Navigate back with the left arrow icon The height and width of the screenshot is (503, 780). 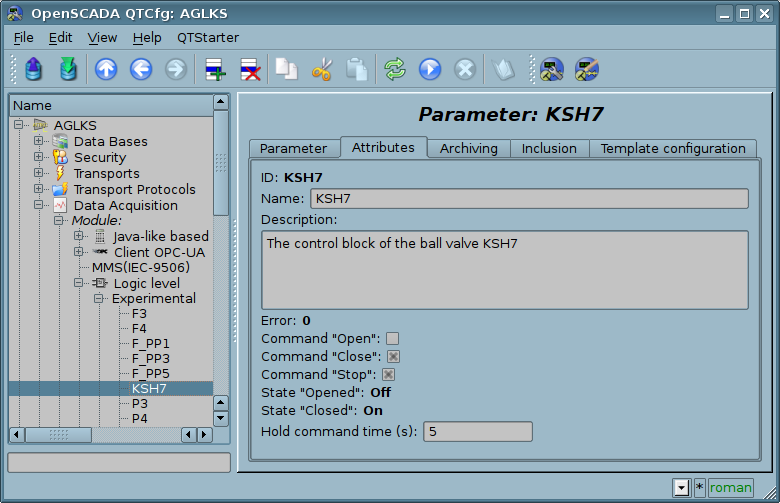[141, 69]
